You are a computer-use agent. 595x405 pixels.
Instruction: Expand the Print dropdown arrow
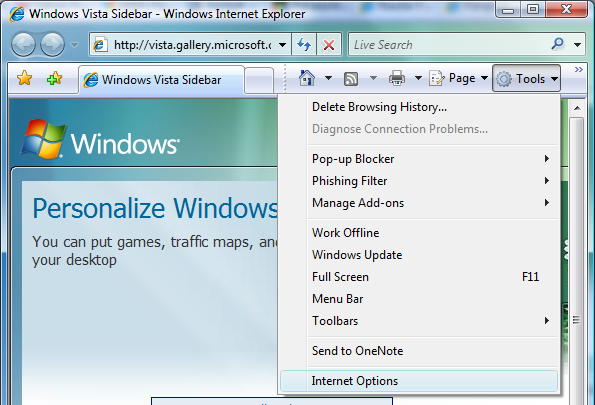[418, 79]
